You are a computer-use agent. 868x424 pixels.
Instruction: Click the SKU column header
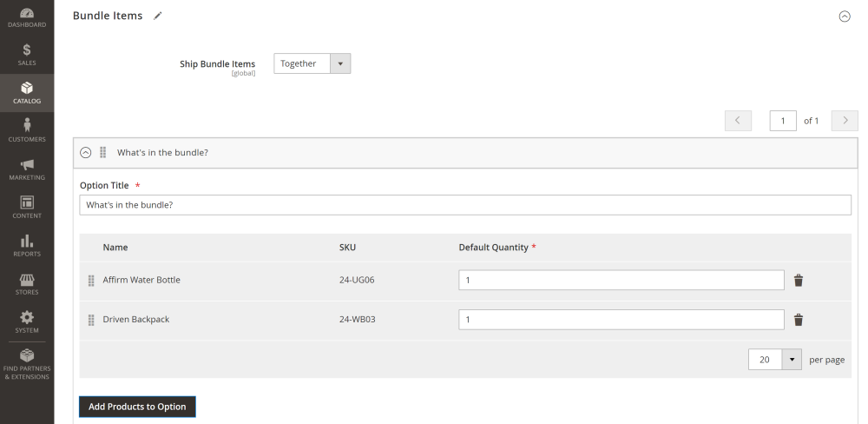(x=348, y=248)
